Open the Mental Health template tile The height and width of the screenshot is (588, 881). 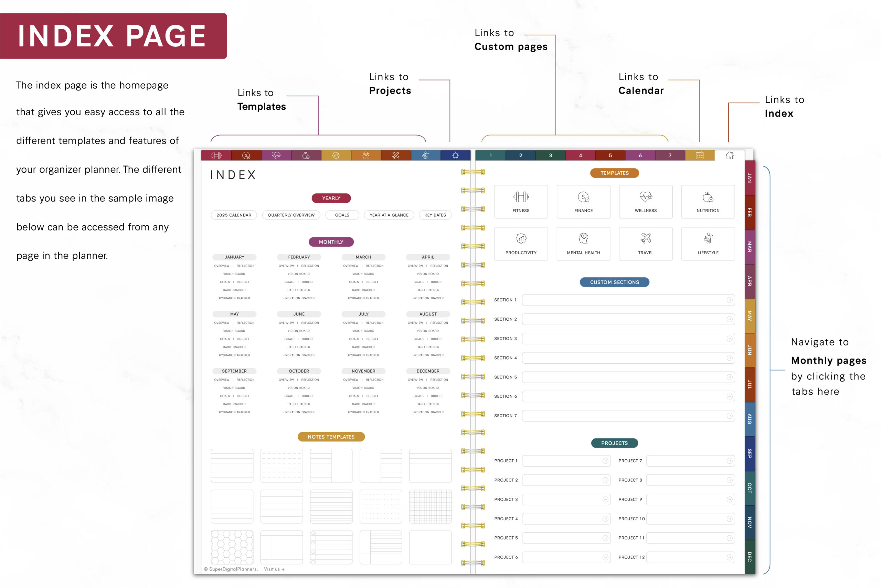[583, 243]
